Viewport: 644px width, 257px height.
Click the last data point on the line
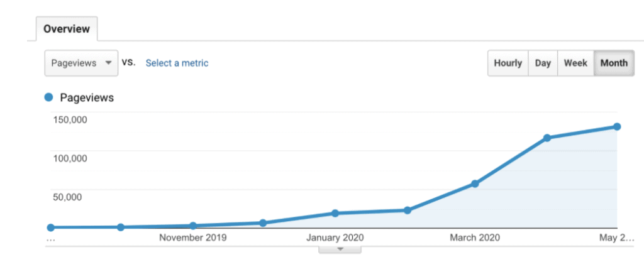point(617,127)
